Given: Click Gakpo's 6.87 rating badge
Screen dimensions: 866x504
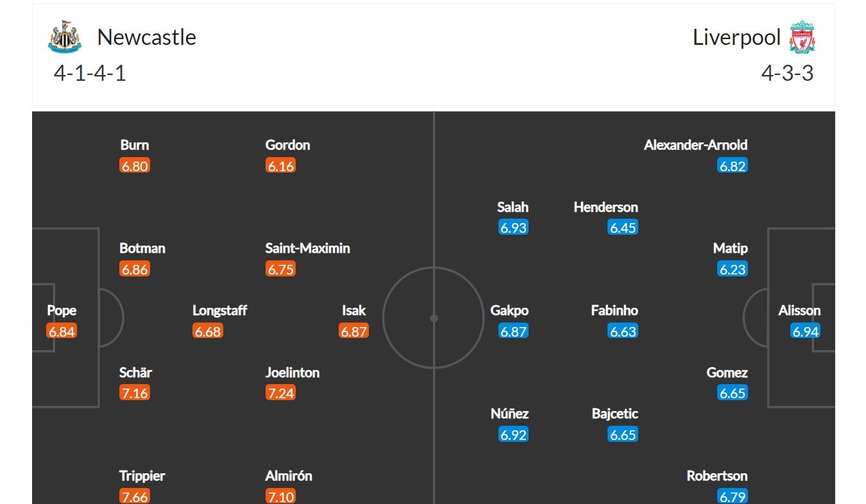Looking at the screenshot, I should coord(513,332).
